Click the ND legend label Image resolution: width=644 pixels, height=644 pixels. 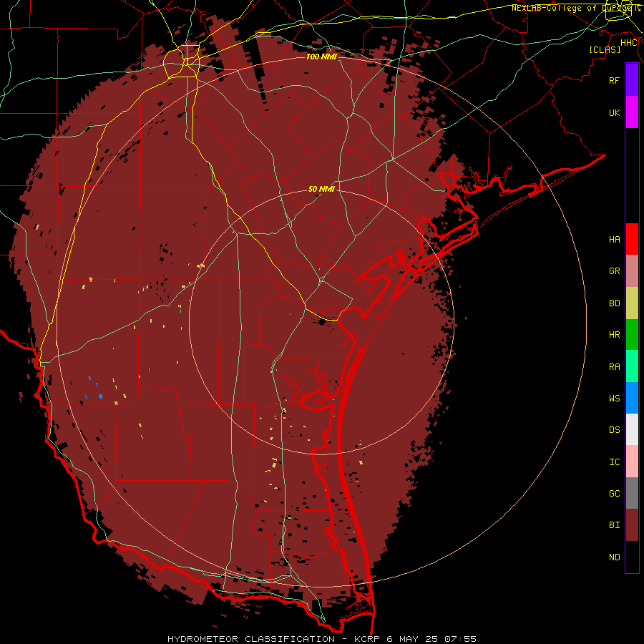(615, 557)
